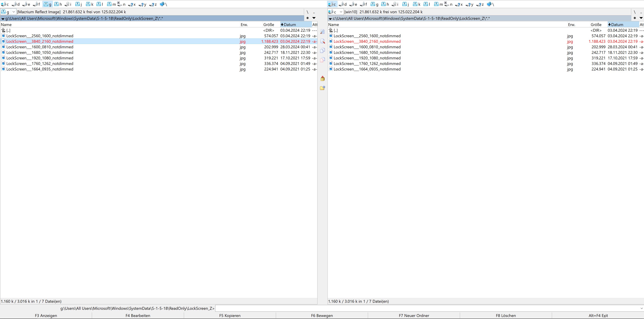
Task: Switch left panel to drive h
Action: click(58, 4)
